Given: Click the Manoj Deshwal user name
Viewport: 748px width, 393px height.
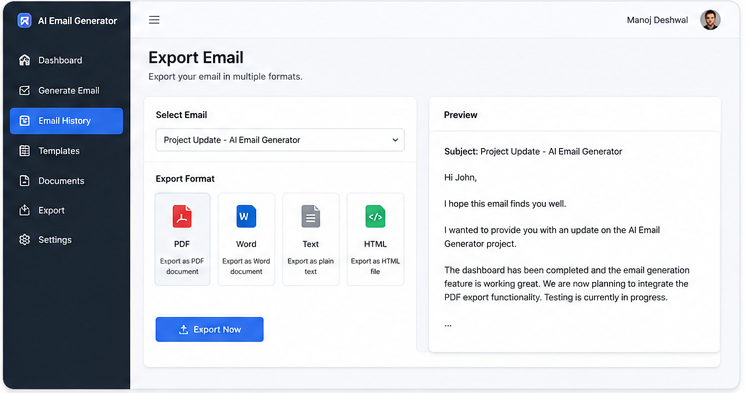Looking at the screenshot, I should 657,20.
